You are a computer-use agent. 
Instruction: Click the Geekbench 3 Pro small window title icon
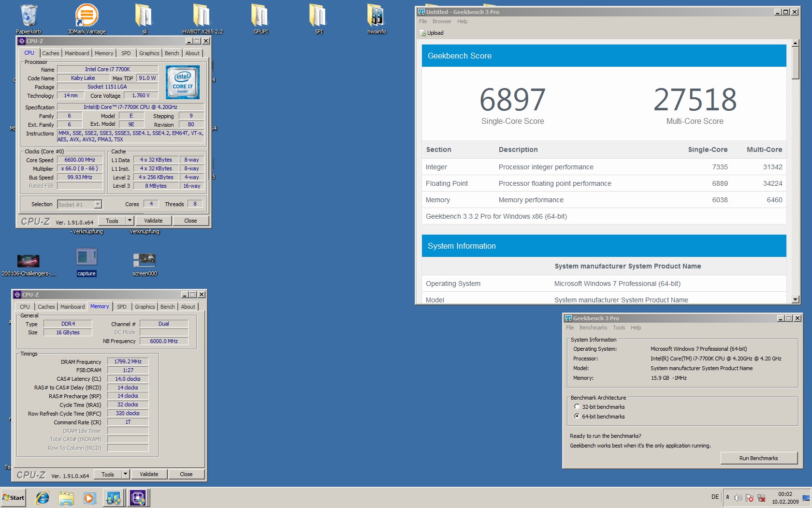click(568, 318)
